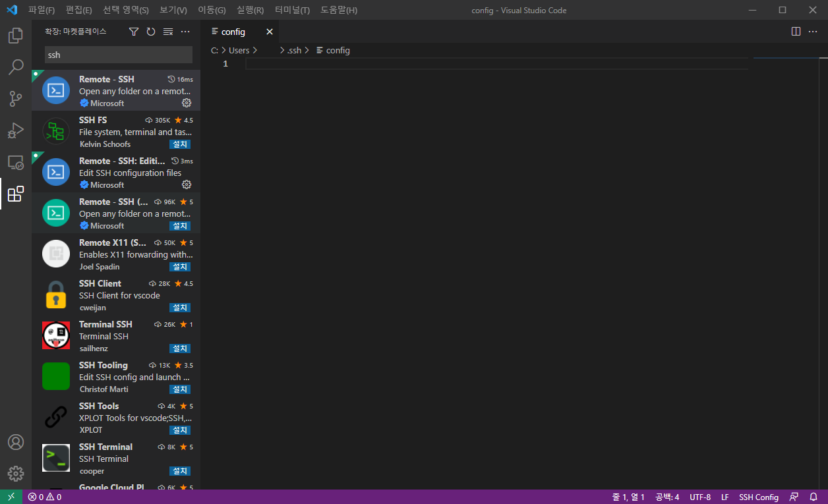Image resolution: width=828 pixels, height=504 pixels.
Task: Select the SSH Terminal extension icon
Action: 56,458
